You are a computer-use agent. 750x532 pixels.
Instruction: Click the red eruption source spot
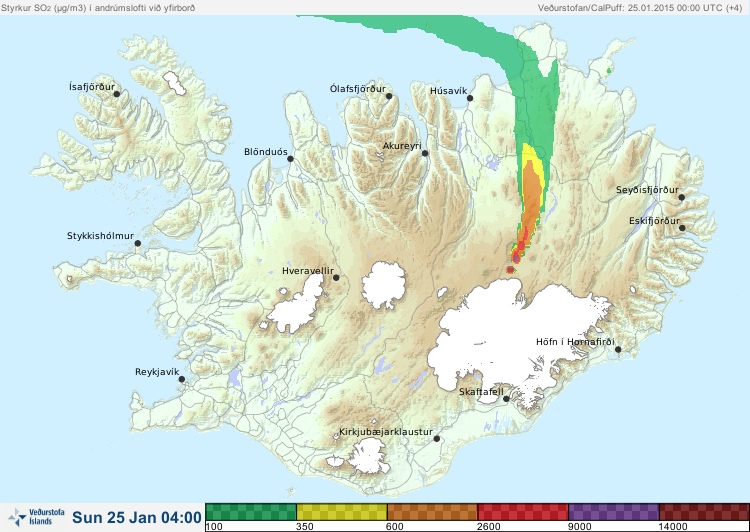coord(510,270)
